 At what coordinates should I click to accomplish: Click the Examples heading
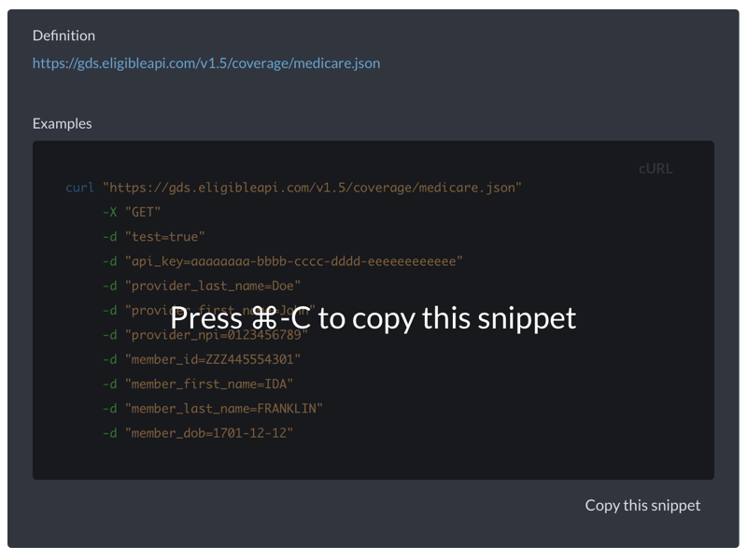(62, 123)
